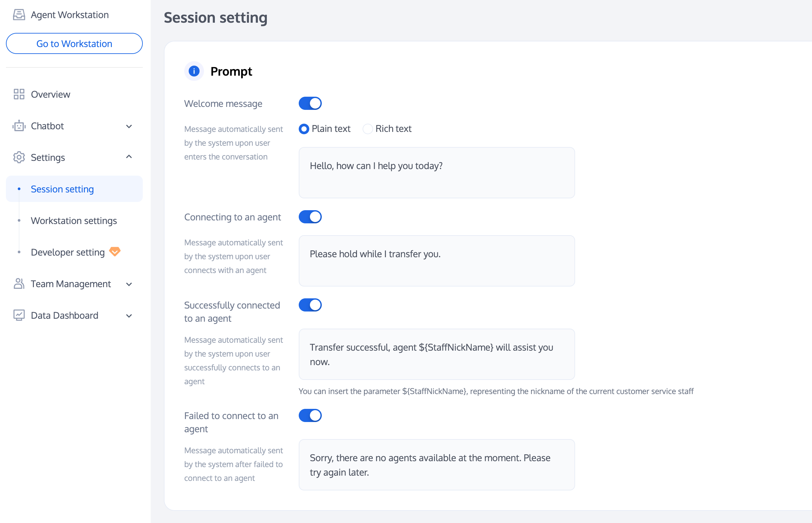Image resolution: width=812 pixels, height=523 pixels.
Task: Open Workstation settings submenu item
Action: 74,221
